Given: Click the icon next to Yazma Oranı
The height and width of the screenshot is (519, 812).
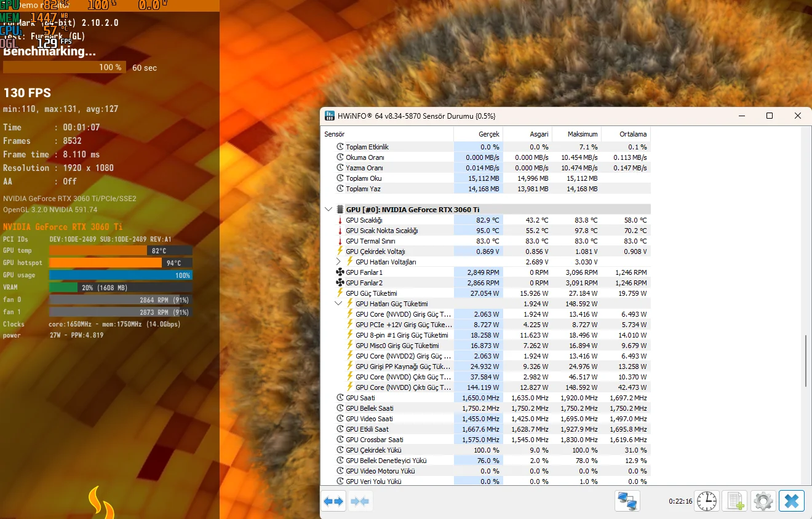Looking at the screenshot, I should pos(340,168).
